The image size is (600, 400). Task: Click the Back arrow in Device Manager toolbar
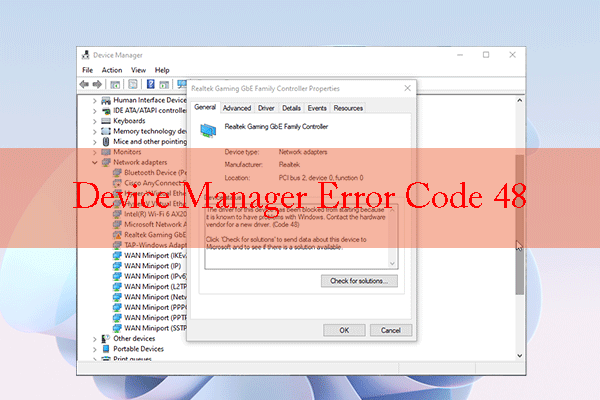pos(84,84)
